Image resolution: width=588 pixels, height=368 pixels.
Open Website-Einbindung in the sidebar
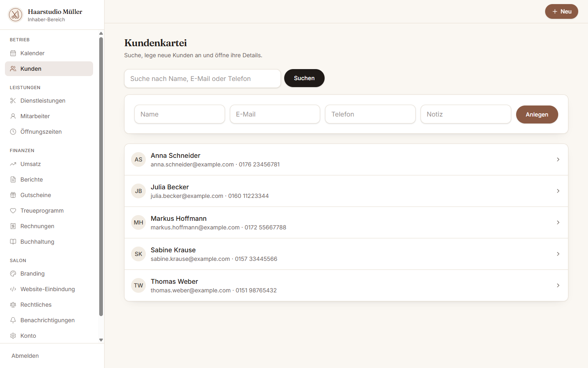[x=49, y=289]
